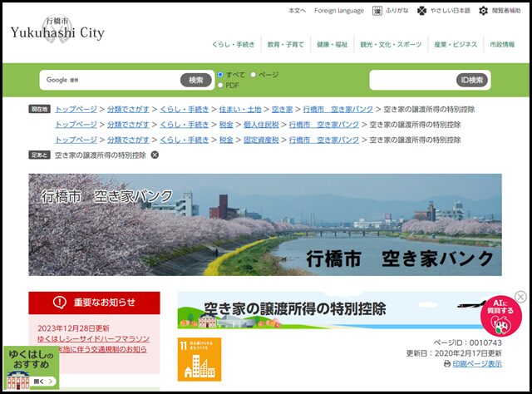
Task: Open 閲覧者補助 gear settings
Action: tap(500, 11)
